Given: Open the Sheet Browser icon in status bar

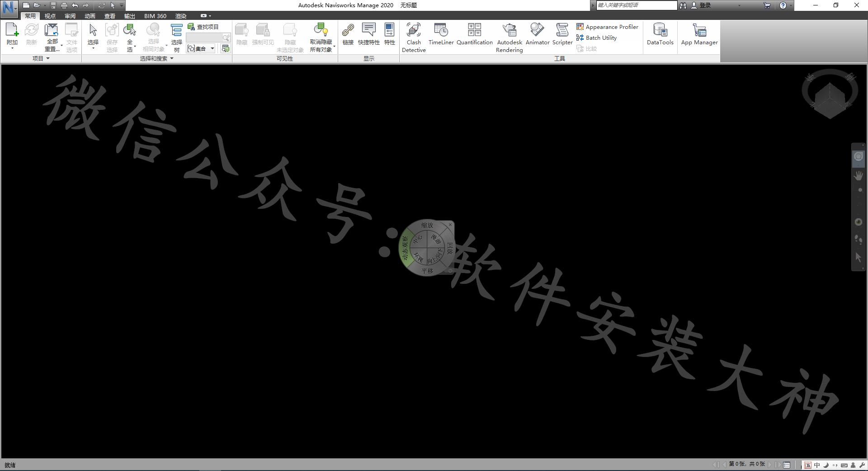Looking at the screenshot, I should [787, 465].
